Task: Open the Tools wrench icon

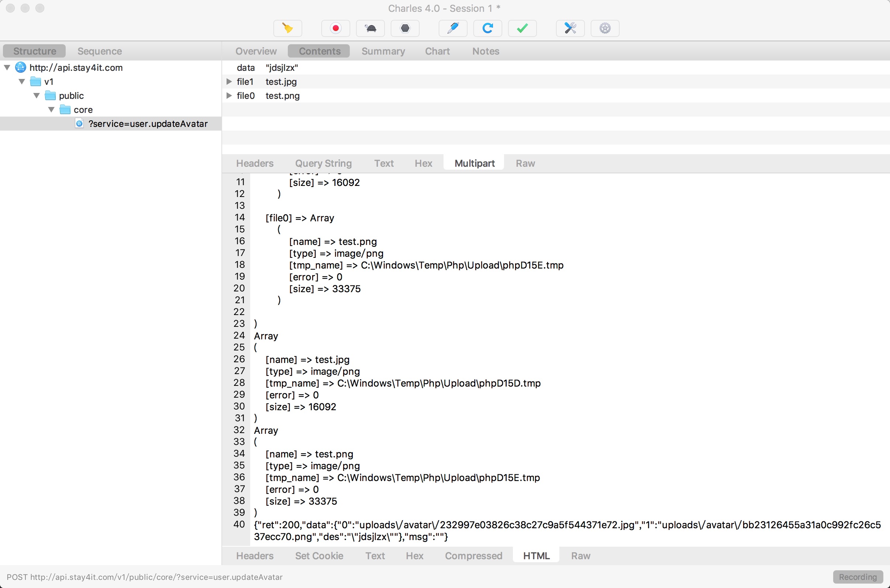Action: coord(570,28)
